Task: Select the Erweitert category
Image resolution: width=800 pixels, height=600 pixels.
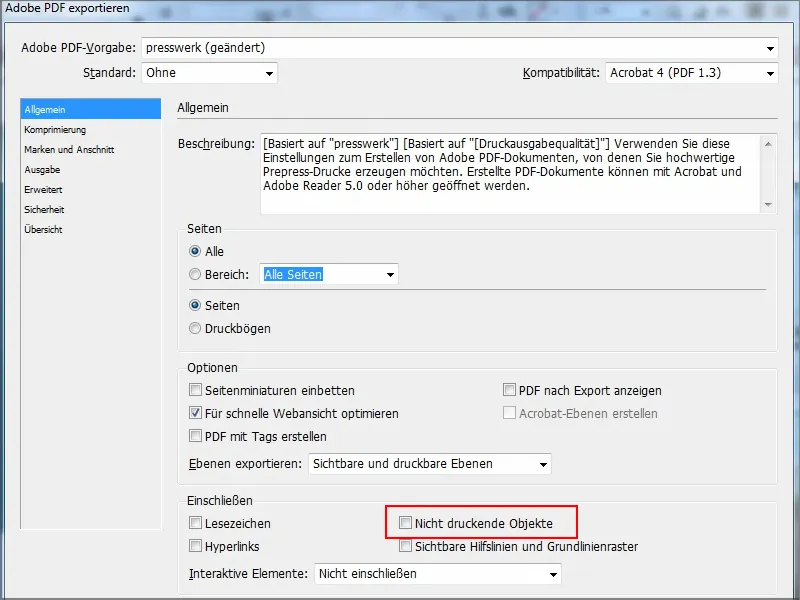Action: tap(91, 189)
